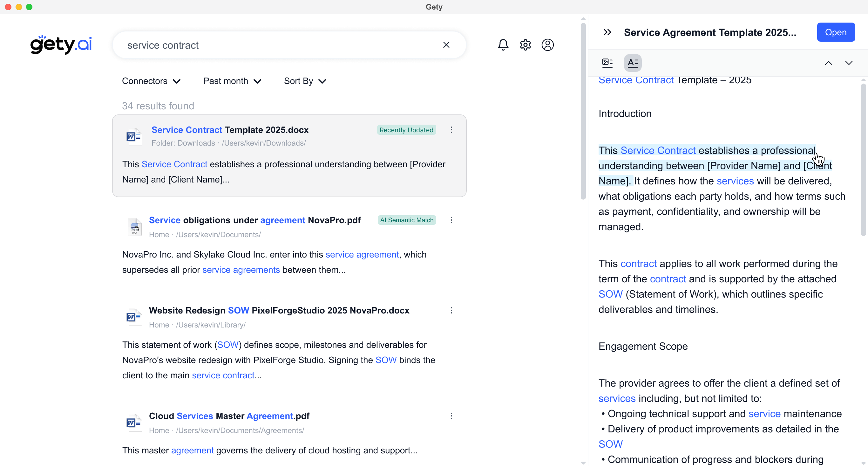Click the blue Open button
Screen dimensions: 868x468
pos(835,32)
